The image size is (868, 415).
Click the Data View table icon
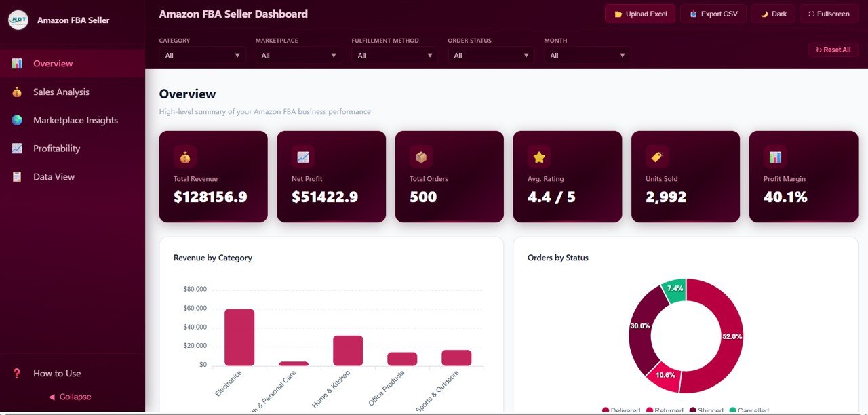(x=16, y=176)
